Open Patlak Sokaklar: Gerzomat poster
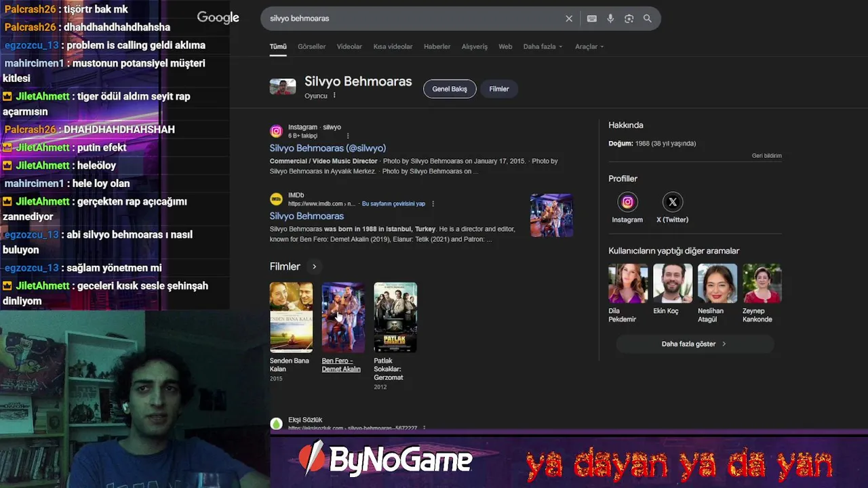 [x=395, y=317]
